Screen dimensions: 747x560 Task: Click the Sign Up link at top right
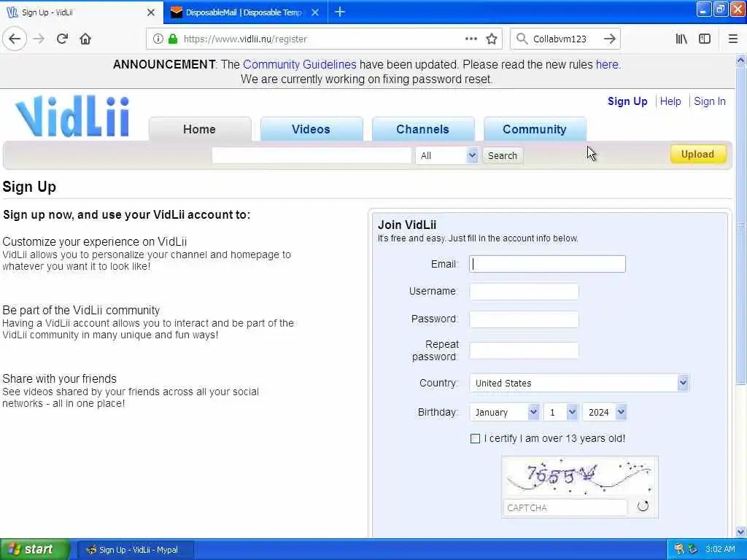coord(627,101)
